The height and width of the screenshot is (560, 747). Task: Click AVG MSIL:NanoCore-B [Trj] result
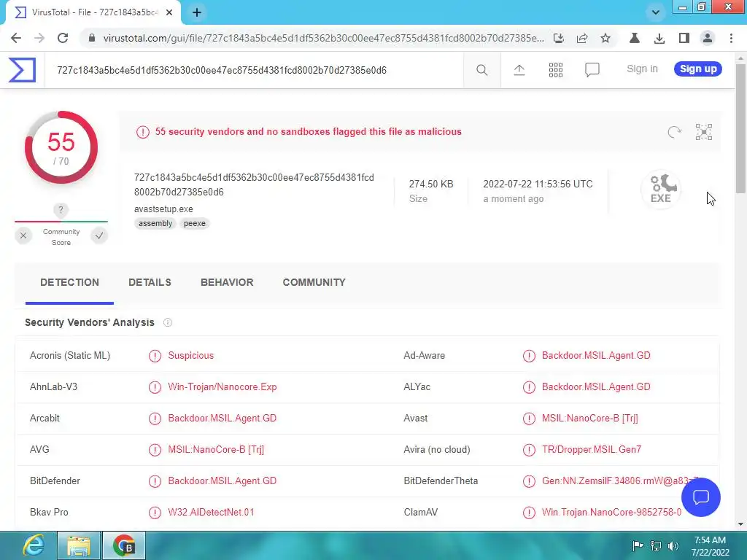pos(216,449)
